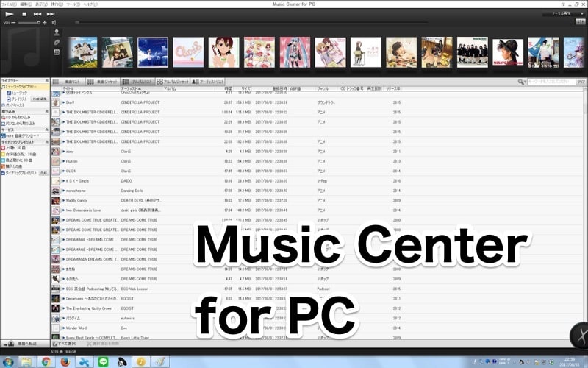The height and width of the screenshot is (368, 588).
Task: Open the ClariS album cover thumbnail
Action: [187, 52]
